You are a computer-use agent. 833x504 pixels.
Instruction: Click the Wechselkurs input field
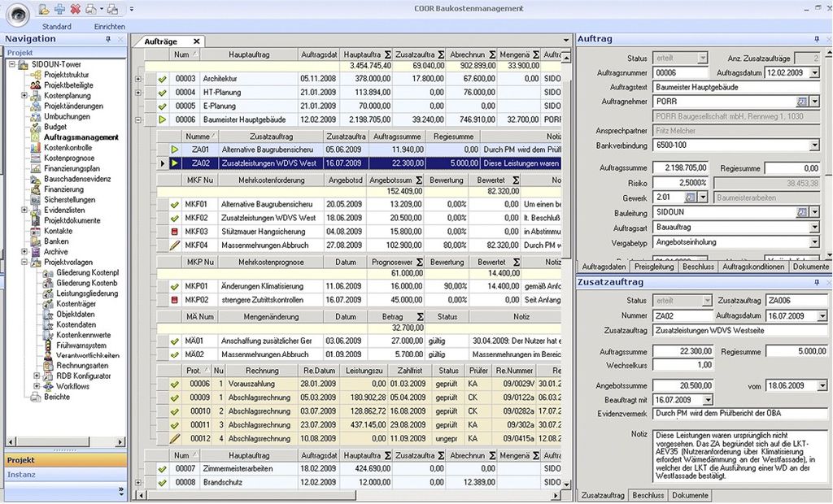(x=683, y=365)
